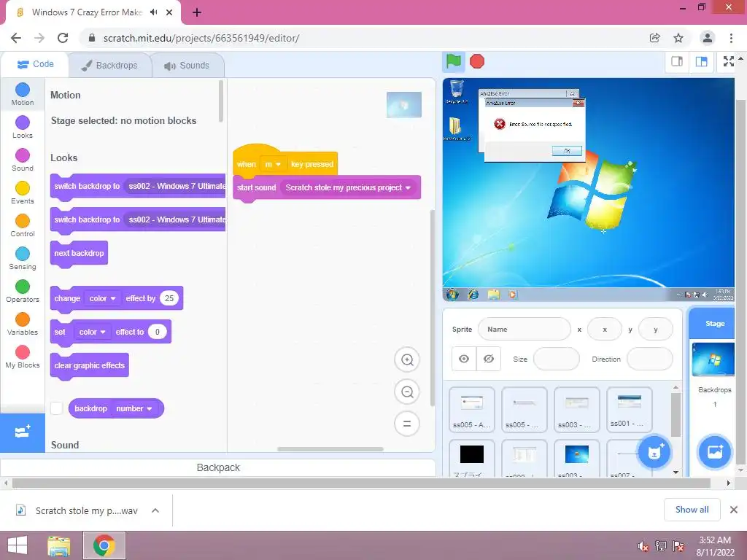
Task: Open first switch backdrop to dropdown
Action: [x=175, y=186]
